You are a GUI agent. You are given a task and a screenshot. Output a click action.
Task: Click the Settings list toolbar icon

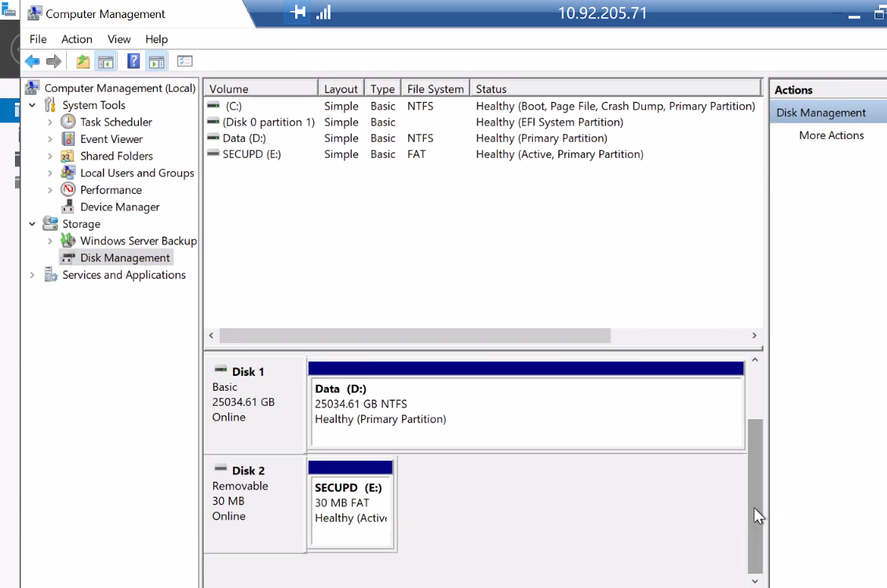[x=185, y=61]
